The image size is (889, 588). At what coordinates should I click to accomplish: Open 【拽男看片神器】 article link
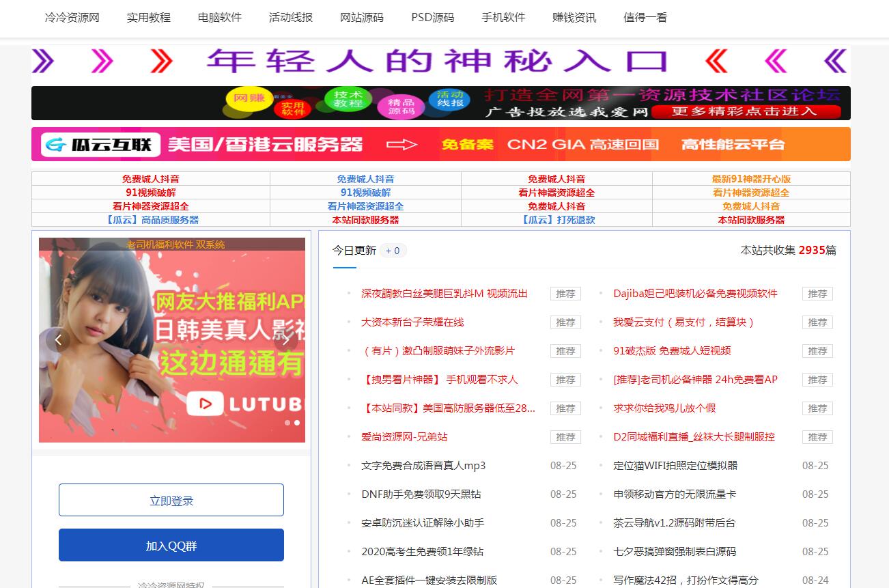(439, 380)
